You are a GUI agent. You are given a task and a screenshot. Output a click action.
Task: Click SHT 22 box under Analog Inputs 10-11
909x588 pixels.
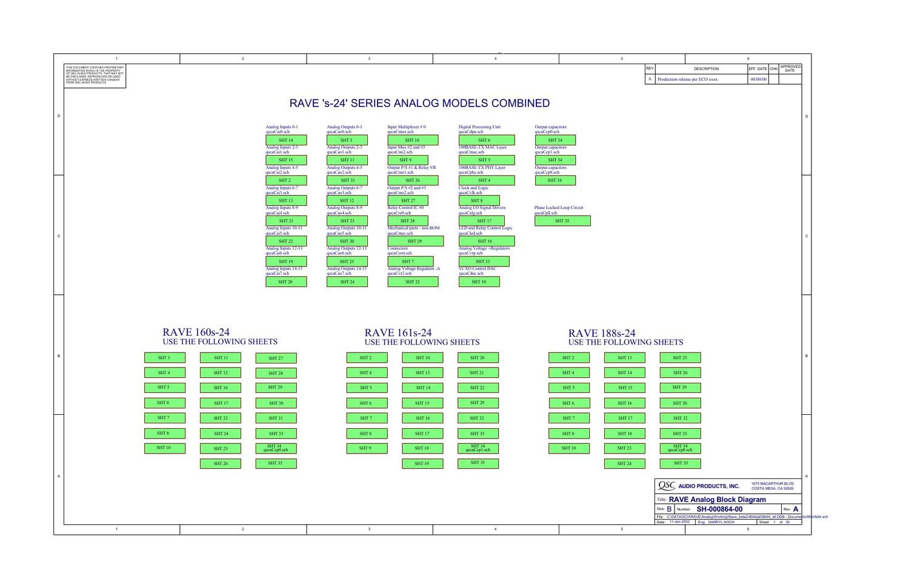pos(286,241)
